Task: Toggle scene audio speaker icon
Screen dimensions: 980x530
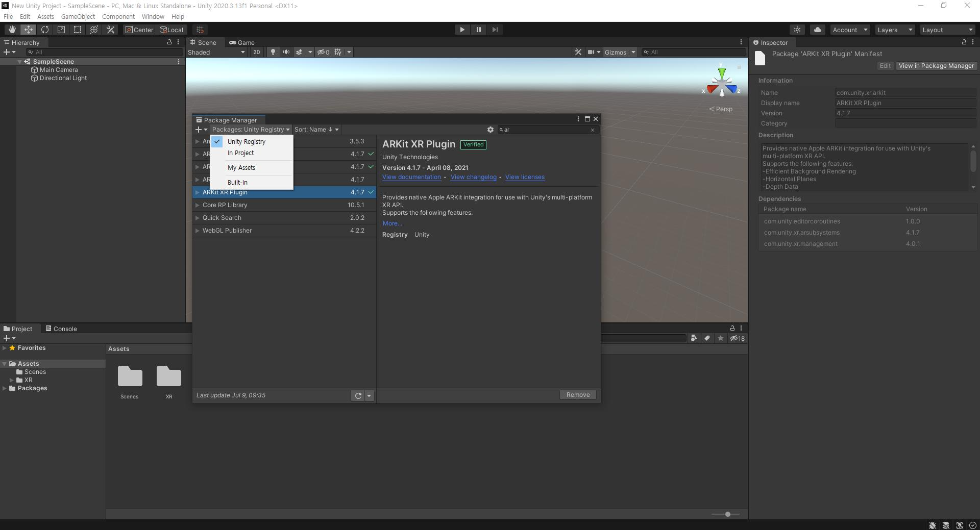Action: [x=286, y=52]
